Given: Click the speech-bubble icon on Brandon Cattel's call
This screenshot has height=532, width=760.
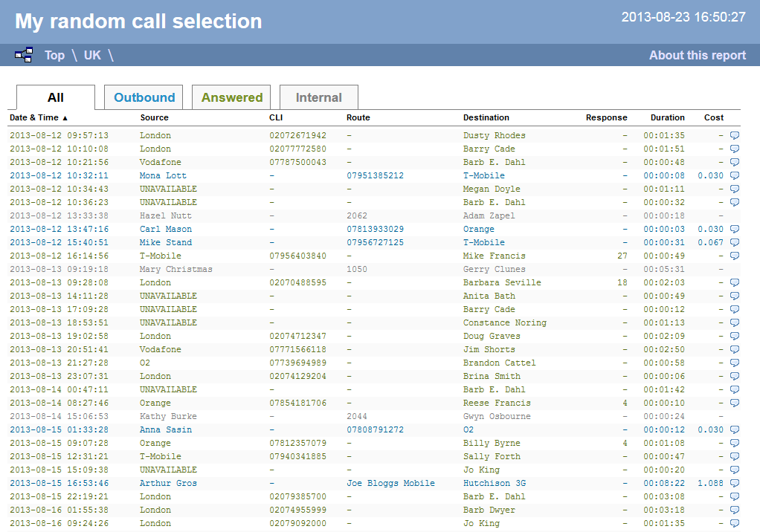Looking at the screenshot, I should [x=733, y=363].
